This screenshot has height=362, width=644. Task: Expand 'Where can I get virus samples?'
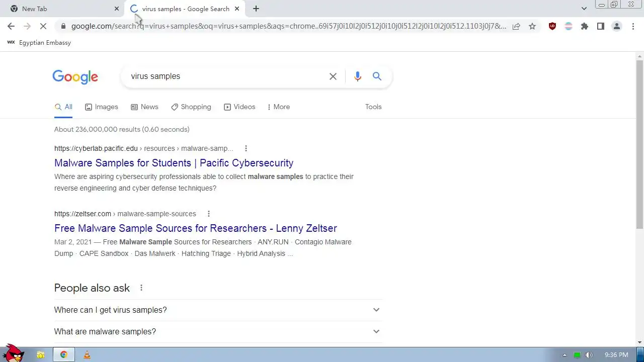217,310
